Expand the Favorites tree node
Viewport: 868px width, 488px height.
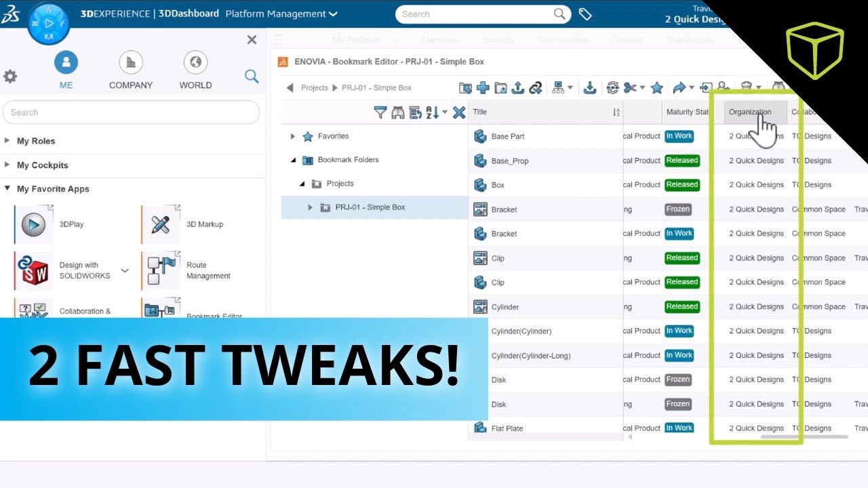point(293,136)
